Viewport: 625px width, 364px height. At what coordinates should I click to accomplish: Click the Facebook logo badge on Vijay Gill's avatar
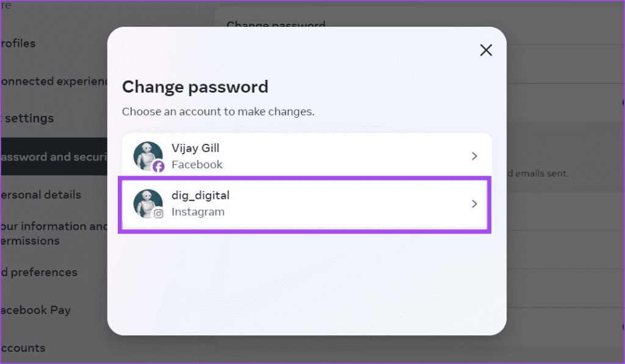[x=157, y=166]
